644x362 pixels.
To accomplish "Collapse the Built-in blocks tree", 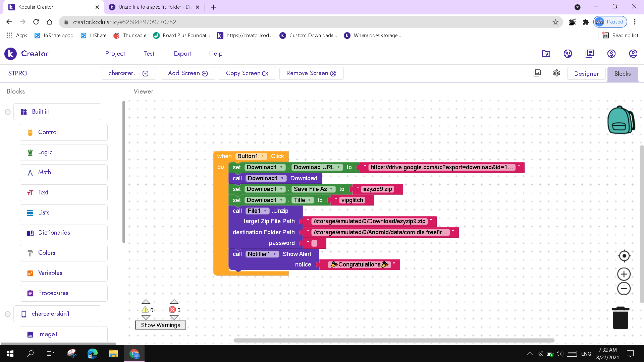I will pyautogui.click(x=8, y=112).
